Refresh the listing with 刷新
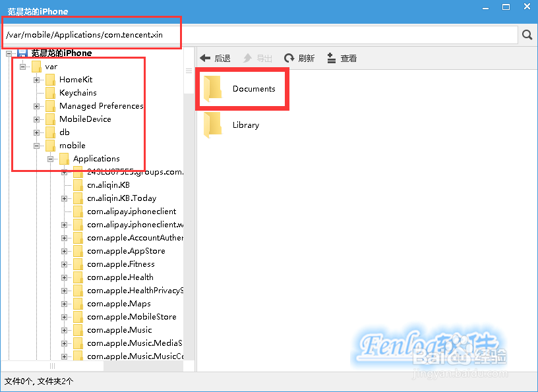Image resolution: width=538 pixels, height=392 pixels. (x=299, y=58)
